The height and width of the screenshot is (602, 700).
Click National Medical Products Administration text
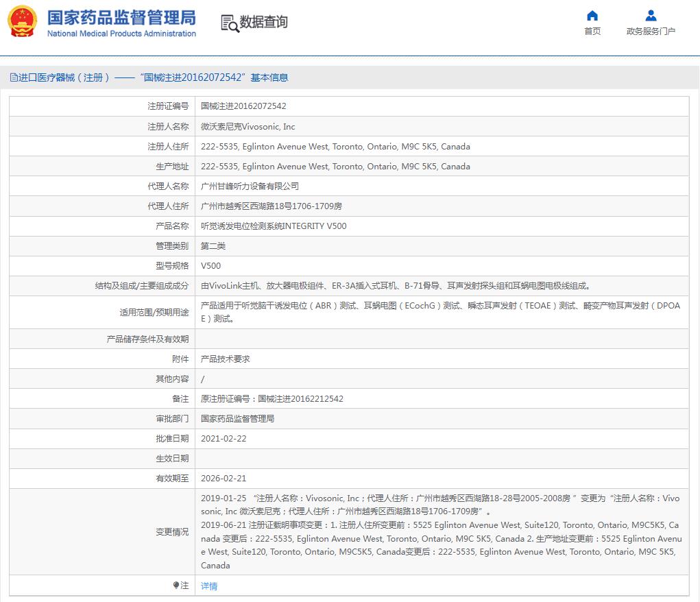tap(121, 34)
